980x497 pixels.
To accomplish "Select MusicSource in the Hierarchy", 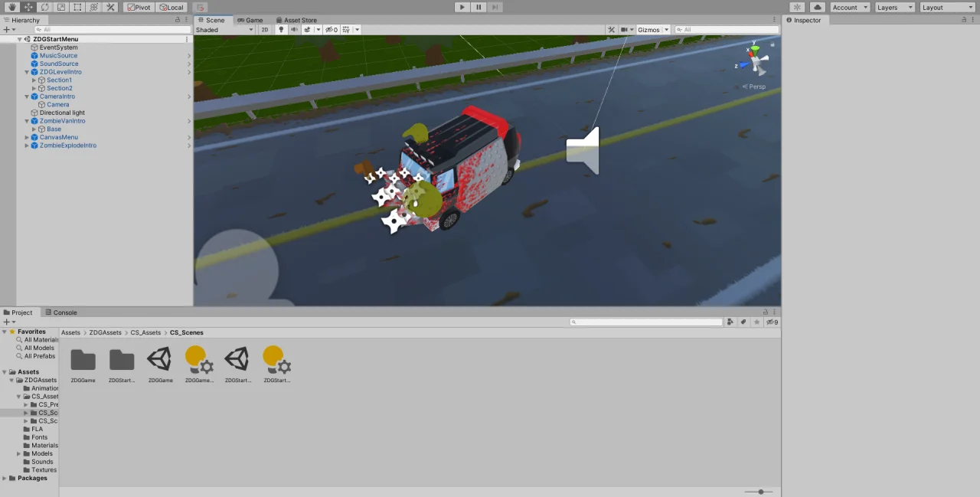I will coord(58,55).
